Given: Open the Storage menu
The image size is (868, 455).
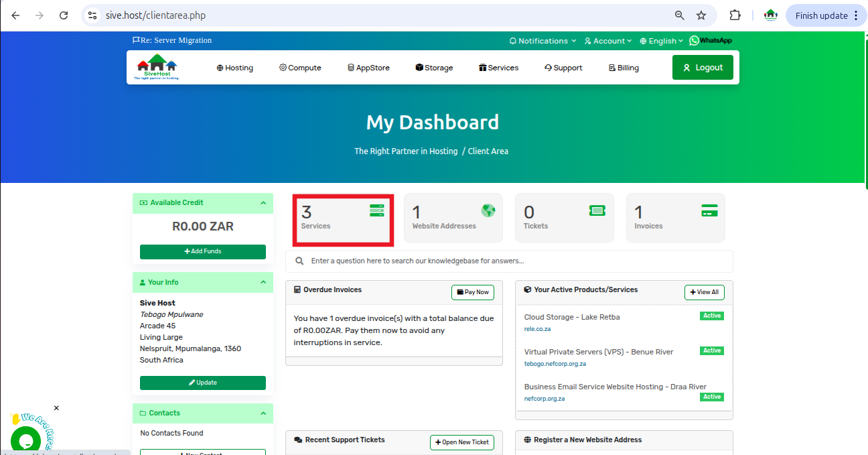Looking at the screenshot, I should point(434,68).
